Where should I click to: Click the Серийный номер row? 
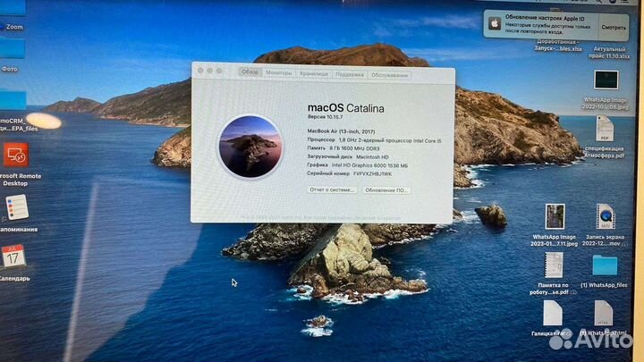point(350,173)
